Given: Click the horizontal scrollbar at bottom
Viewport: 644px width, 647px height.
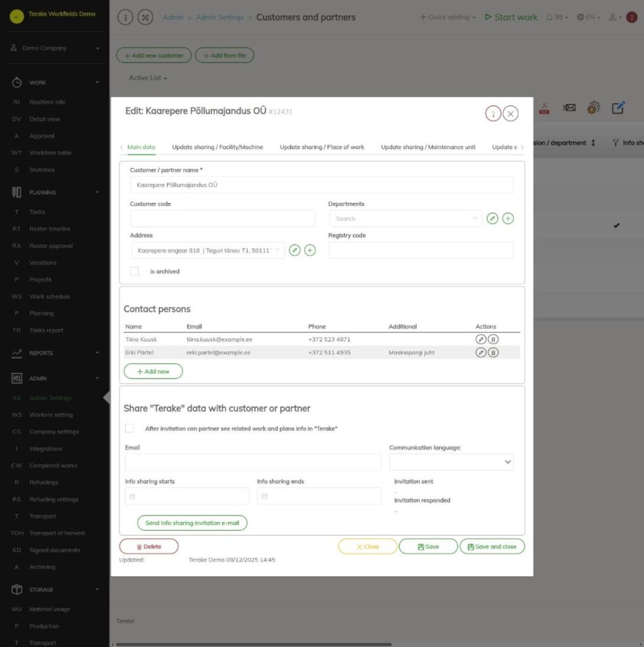Looking at the screenshot, I should pyautogui.click(x=253, y=644).
